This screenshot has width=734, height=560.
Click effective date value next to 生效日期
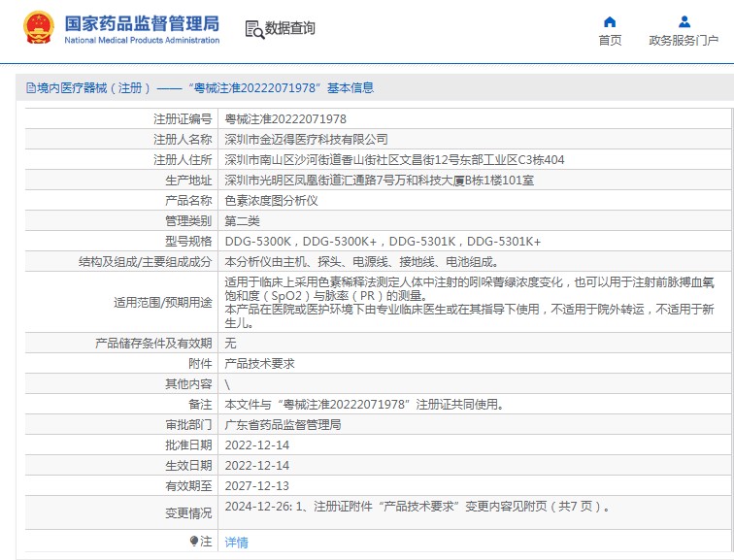(257, 466)
